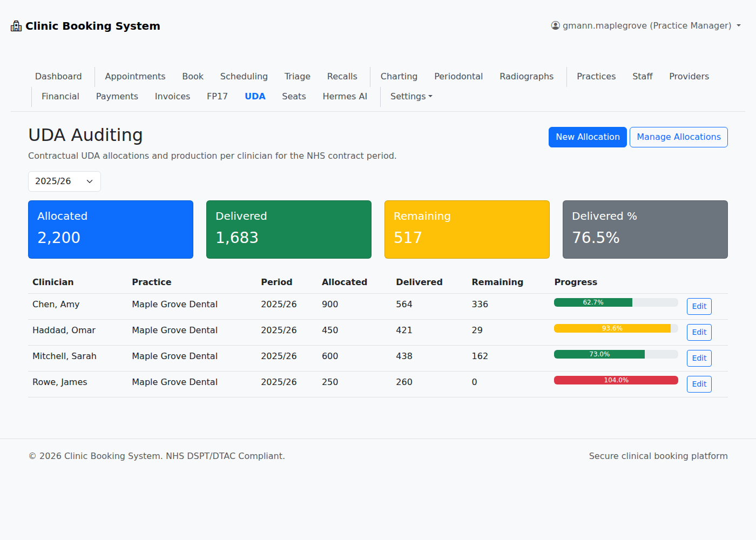Open the Practices page
The width and height of the screenshot is (756, 540).
click(x=596, y=76)
